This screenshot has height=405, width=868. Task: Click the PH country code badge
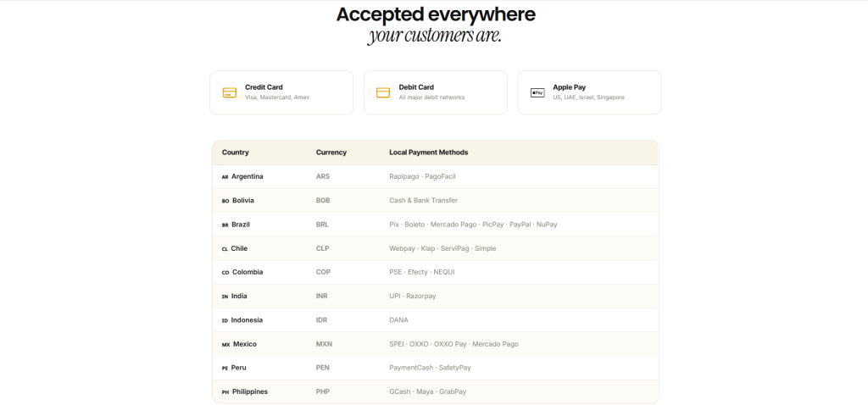225,392
